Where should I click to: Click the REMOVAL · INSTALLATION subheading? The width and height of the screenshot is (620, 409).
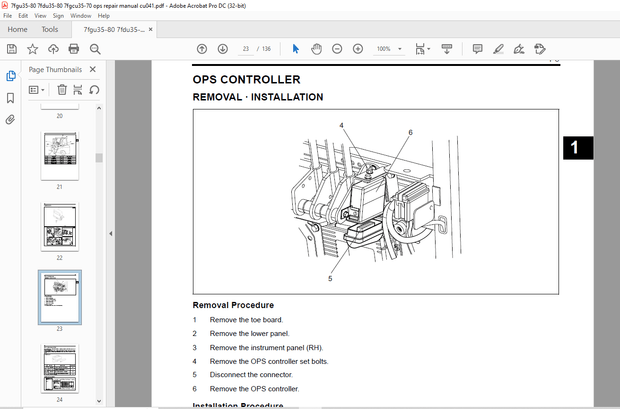click(x=258, y=97)
